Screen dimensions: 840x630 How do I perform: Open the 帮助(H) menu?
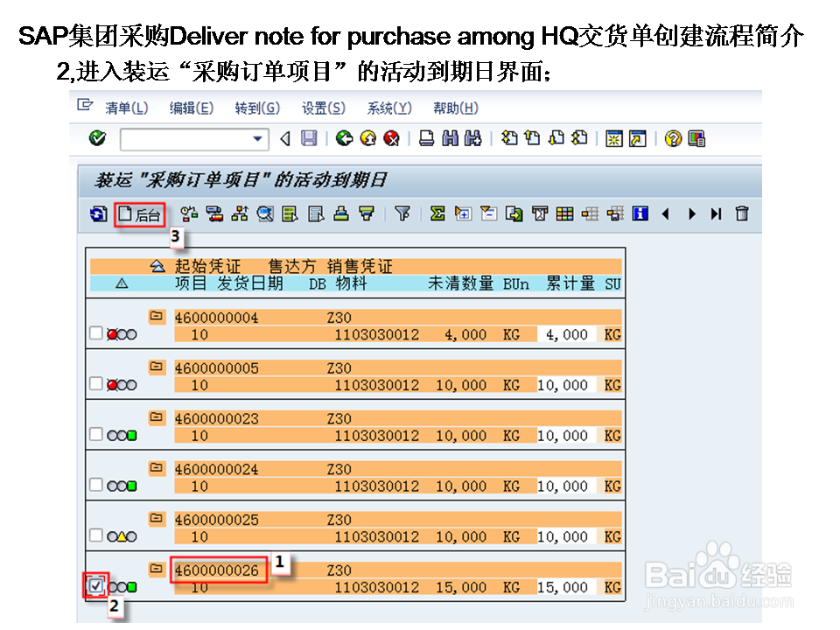click(x=455, y=108)
